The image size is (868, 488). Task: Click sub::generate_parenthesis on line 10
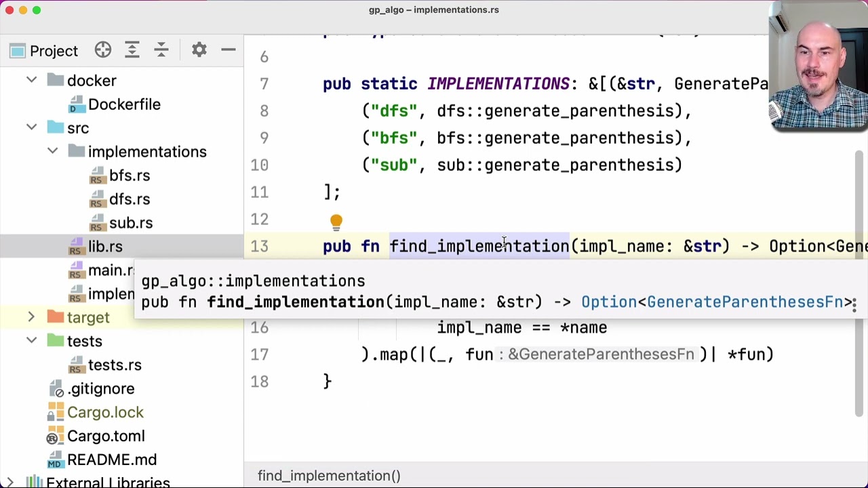pyautogui.click(x=559, y=165)
